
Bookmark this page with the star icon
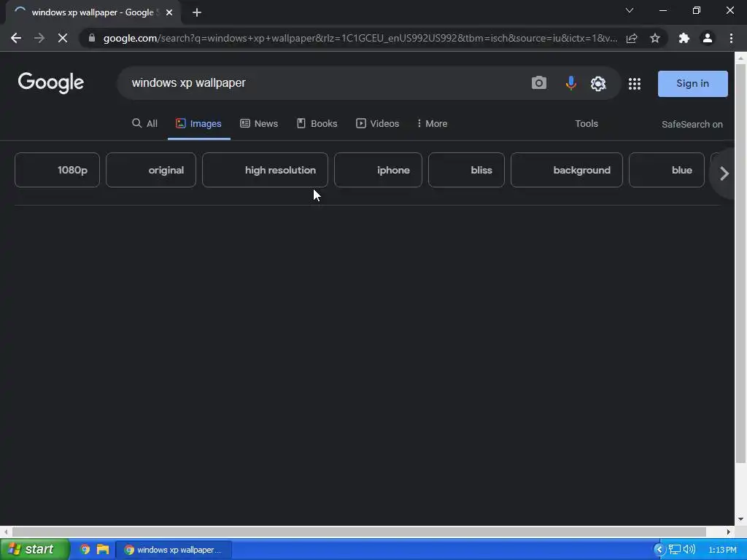(x=655, y=38)
